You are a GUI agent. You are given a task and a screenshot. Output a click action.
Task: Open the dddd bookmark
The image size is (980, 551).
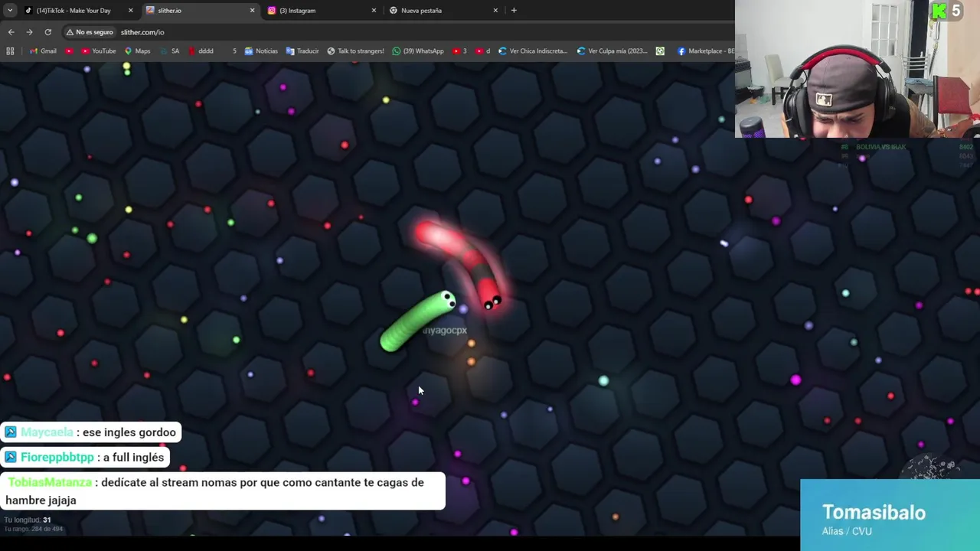coord(200,51)
